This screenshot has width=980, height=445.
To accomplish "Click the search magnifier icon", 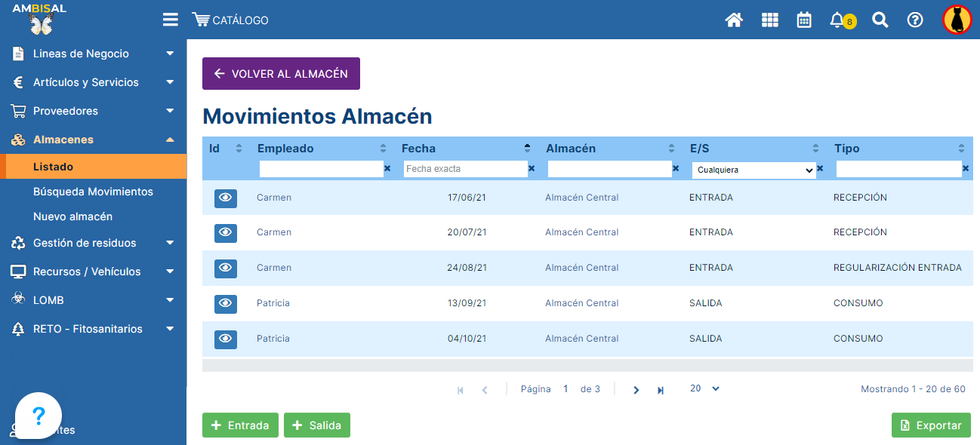I will (880, 20).
